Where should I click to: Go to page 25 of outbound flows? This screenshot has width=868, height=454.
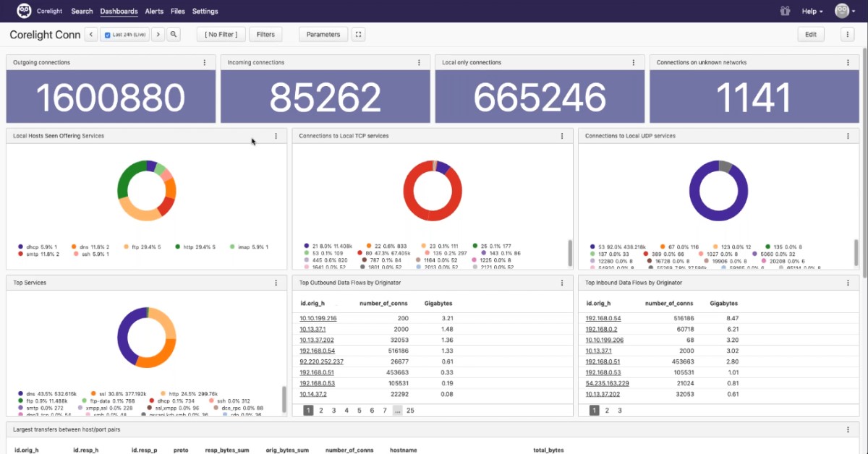point(410,410)
